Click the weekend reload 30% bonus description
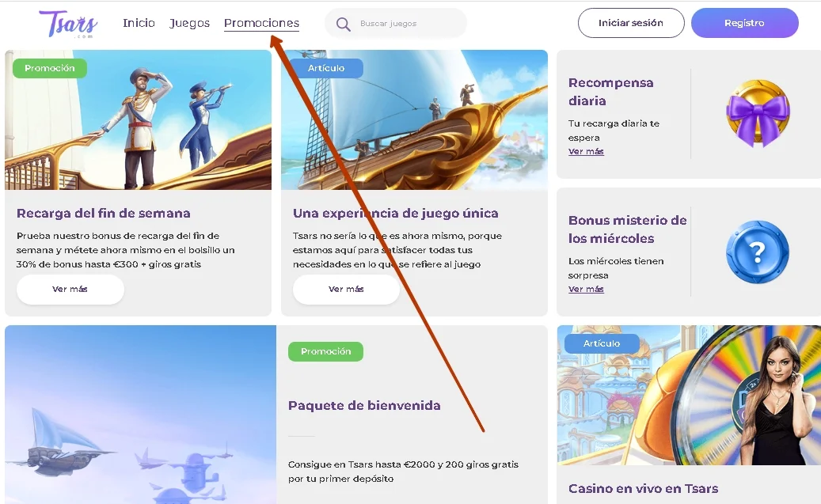The image size is (821, 504). 125,250
